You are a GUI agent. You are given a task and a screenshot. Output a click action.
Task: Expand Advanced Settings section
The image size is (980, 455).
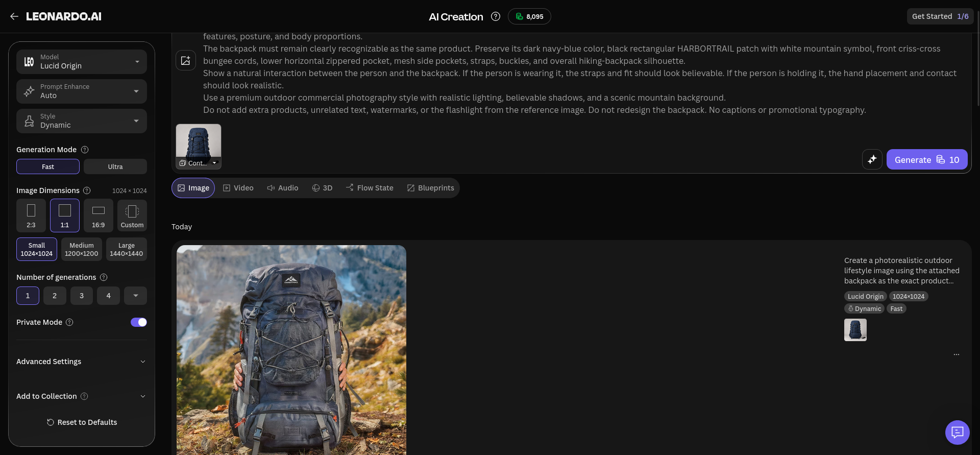pyautogui.click(x=82, y=362)
